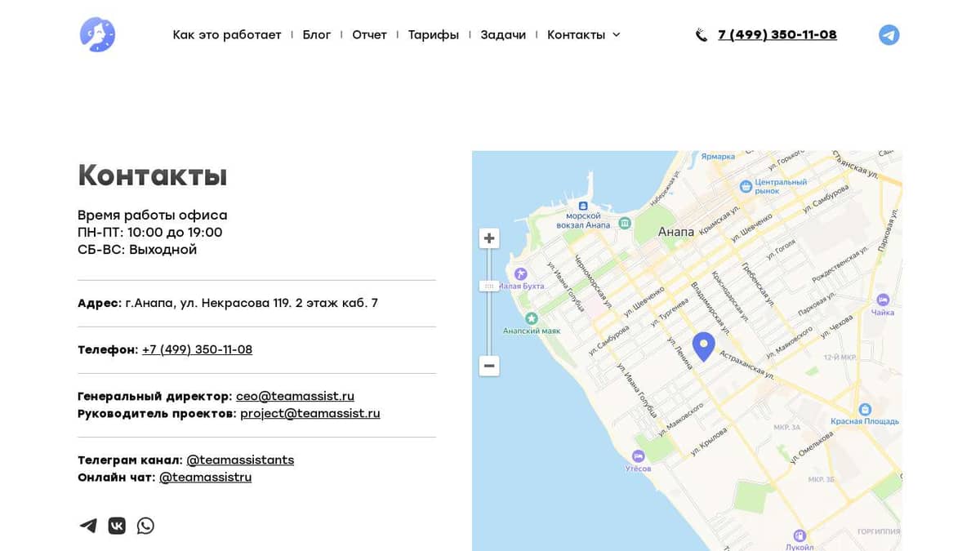Click the VK social icon
The width and height of the screenshot is (980, 551).
[117, 526]
